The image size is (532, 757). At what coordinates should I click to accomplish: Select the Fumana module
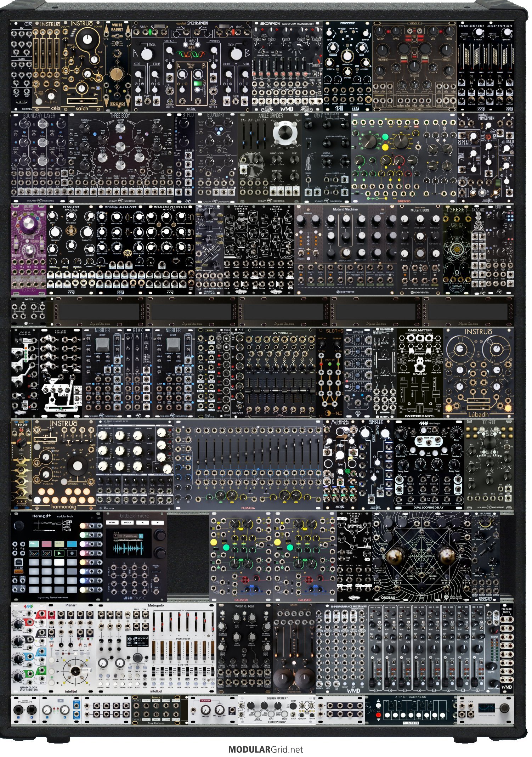point(248,465)
